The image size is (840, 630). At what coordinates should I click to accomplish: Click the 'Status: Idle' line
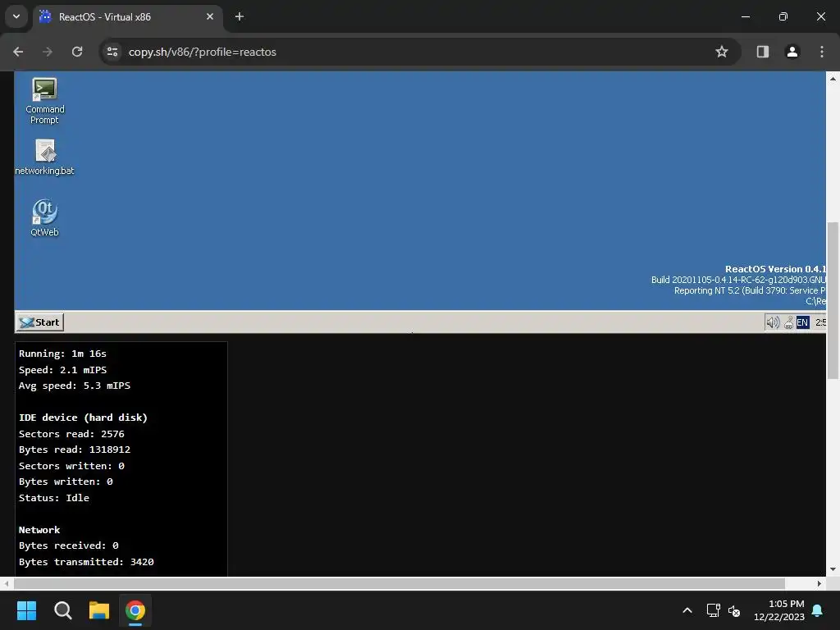tap(54, 498)
